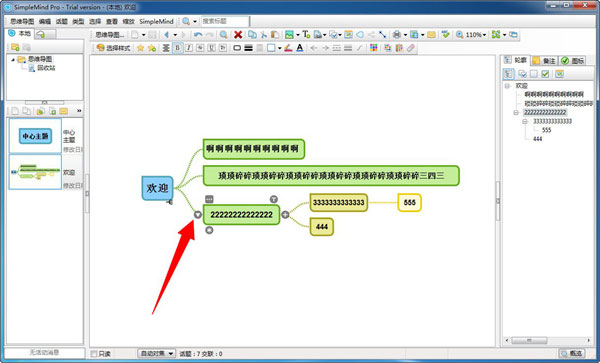
Task: Click the overview button in bottom right
Action: (572, 353)
